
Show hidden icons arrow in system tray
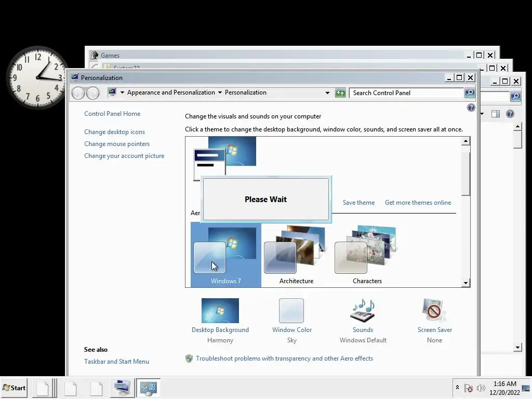click(x=457, y=388)
